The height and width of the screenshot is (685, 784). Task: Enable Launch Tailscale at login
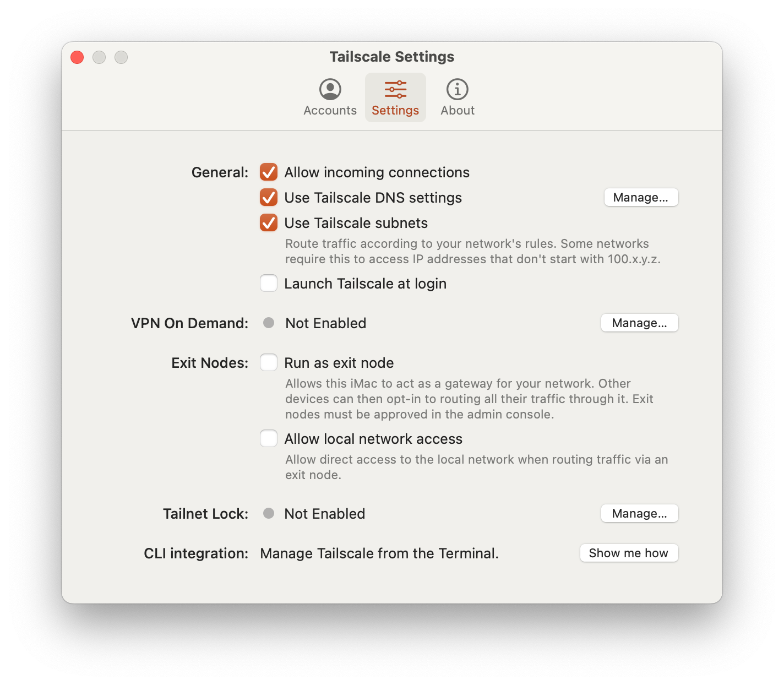click(269, 284)
